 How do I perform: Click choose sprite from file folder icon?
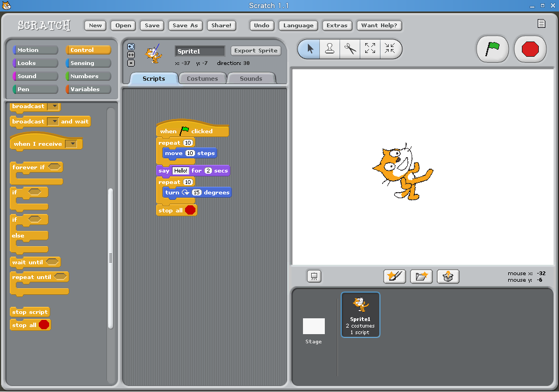point(421,276)
